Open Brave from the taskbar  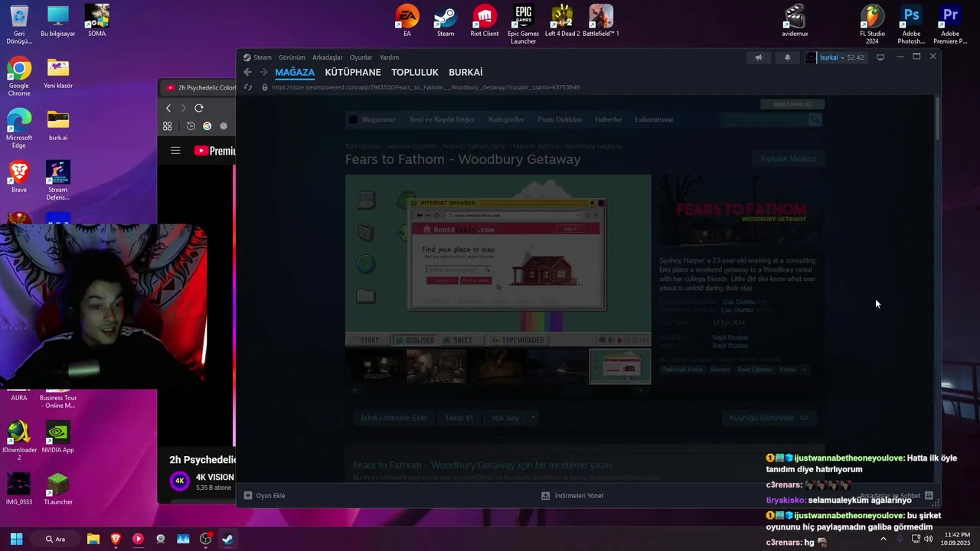pos(116,539)
